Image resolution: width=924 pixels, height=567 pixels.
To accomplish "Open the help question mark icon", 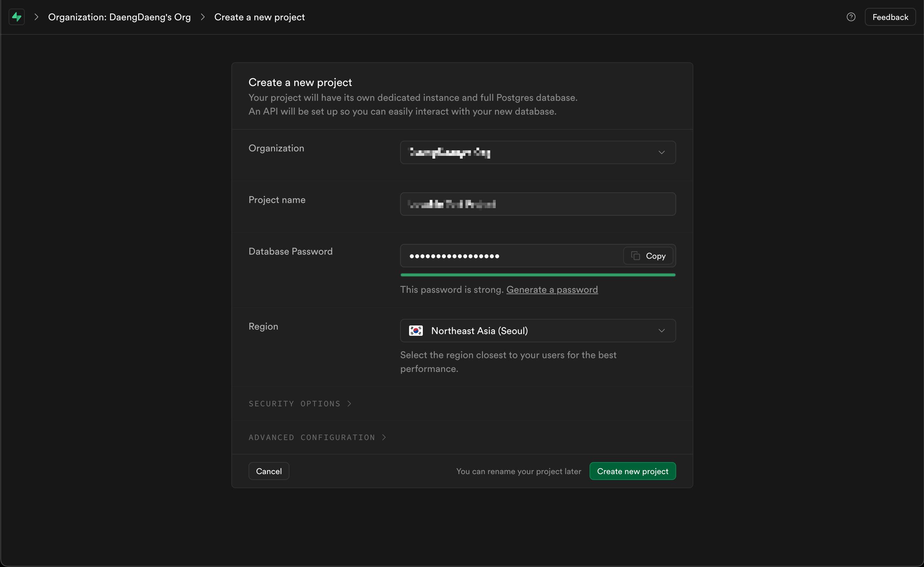I will pos(851,17).
